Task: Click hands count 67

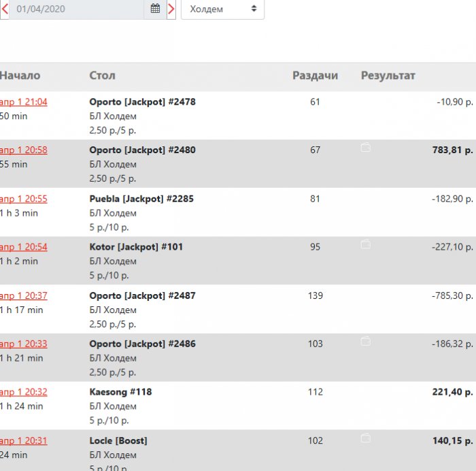Action: pos(315,150)
